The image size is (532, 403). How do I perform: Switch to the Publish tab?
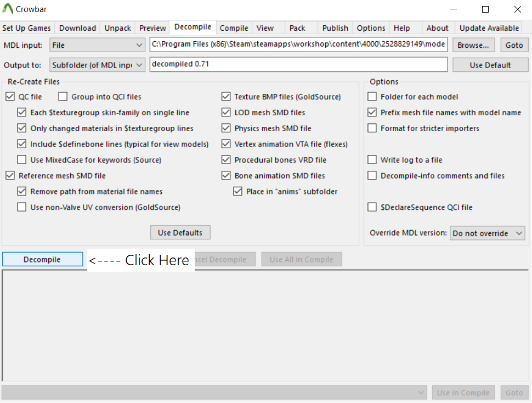335,28
